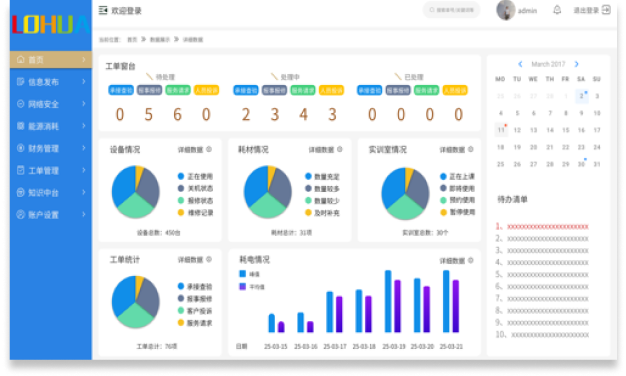Open 详细数据 link in 耗材情况 card
The height and width of the screenshot is (376, 626).
point(321,150)
